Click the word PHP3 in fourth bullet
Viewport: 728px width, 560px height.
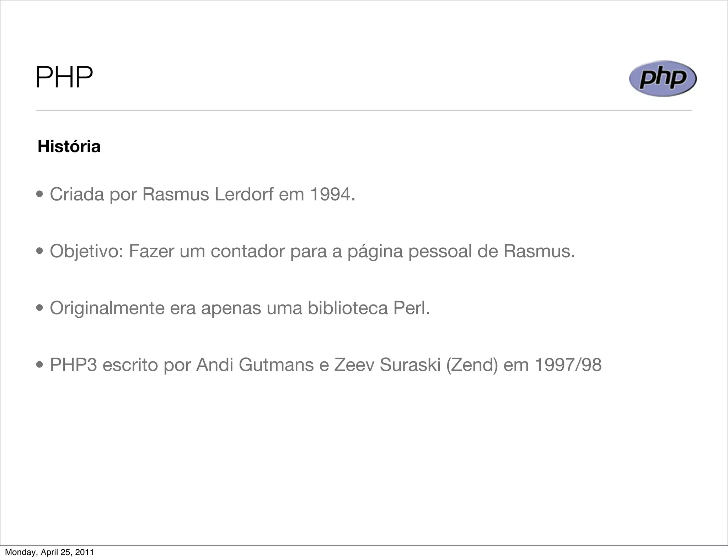coord(73,365)
